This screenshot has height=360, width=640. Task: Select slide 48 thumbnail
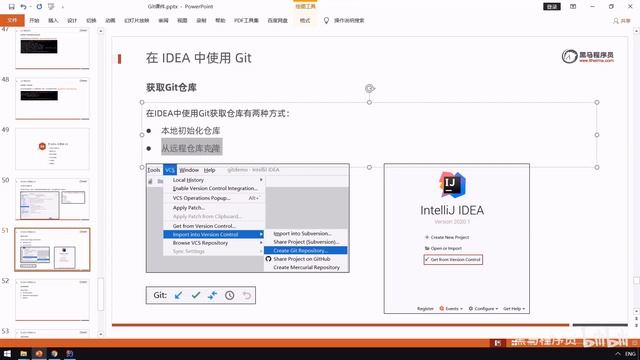[x=52, y=98]
